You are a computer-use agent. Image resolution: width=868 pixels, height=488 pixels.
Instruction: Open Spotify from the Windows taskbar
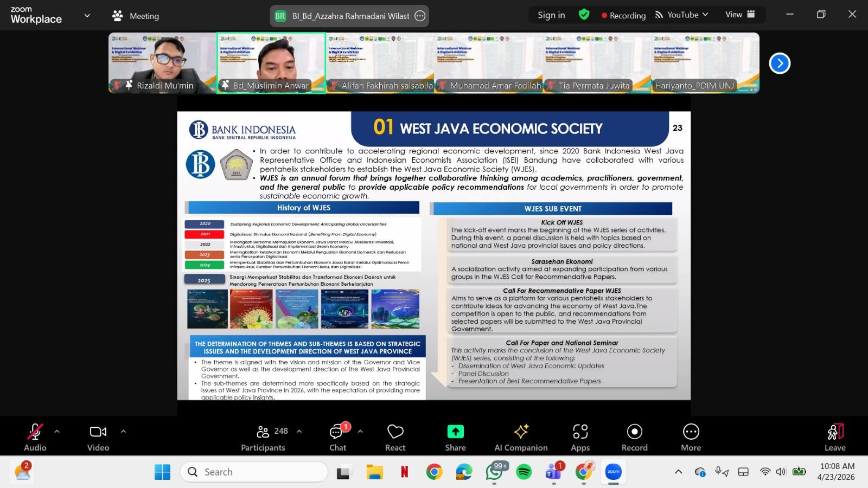[524, 472]
